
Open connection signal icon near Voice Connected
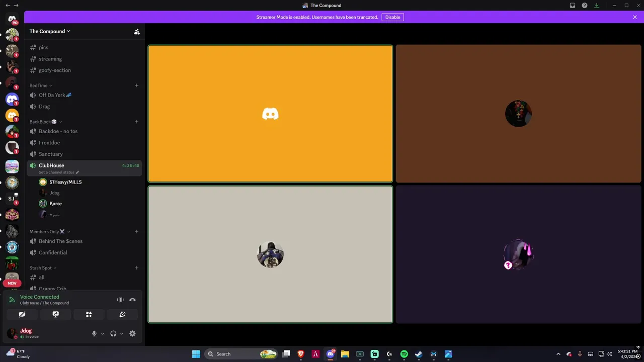(x=12, y=300)
